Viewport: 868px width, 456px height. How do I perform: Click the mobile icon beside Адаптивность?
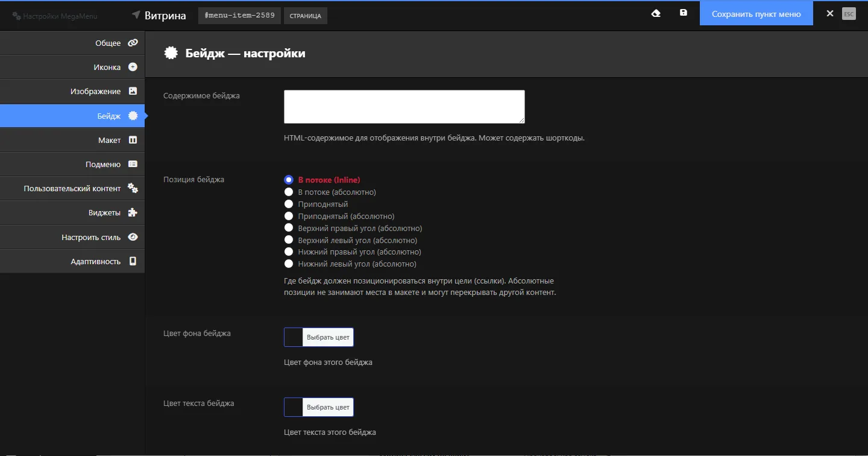tap(133, 261)
